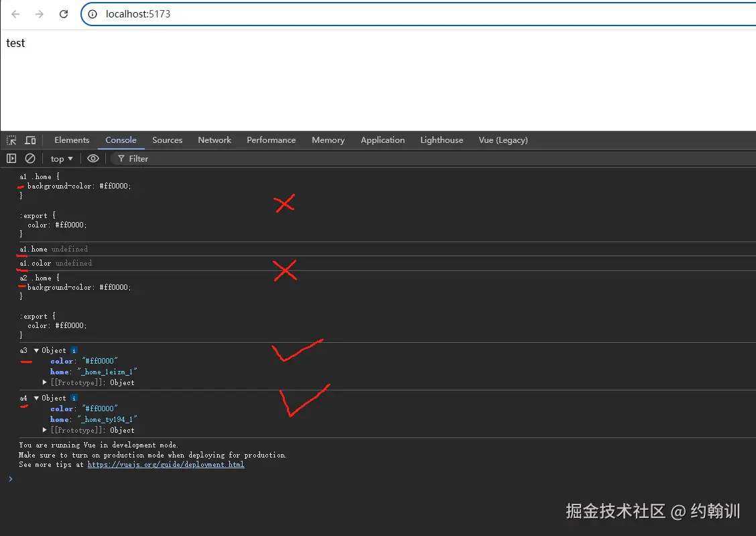Image resolution: width=756 pixels, height=536 pixels.
Task: Switch to the Sources tab
Action: click(x=168, y=140)
